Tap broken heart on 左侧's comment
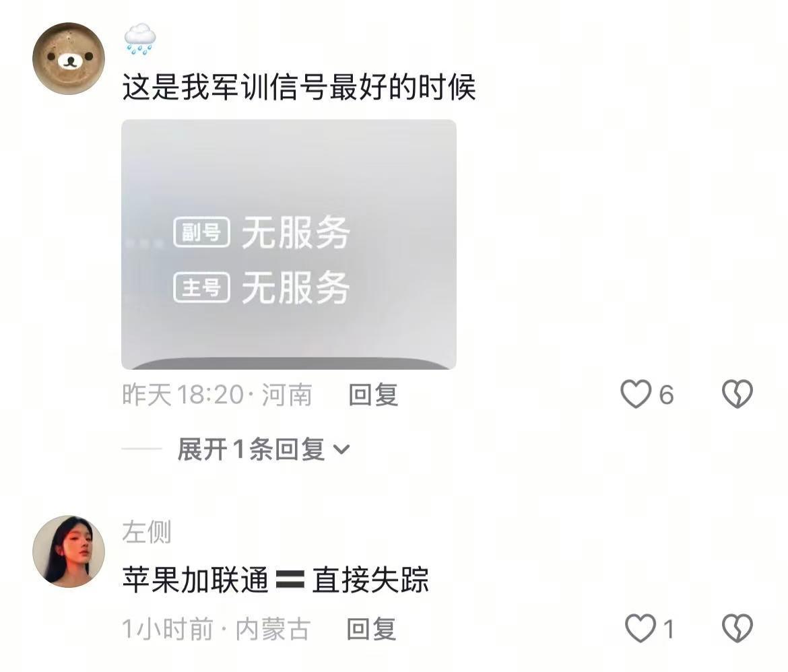The width and height of the screenshot is (788, 672). tap(737, 628)
